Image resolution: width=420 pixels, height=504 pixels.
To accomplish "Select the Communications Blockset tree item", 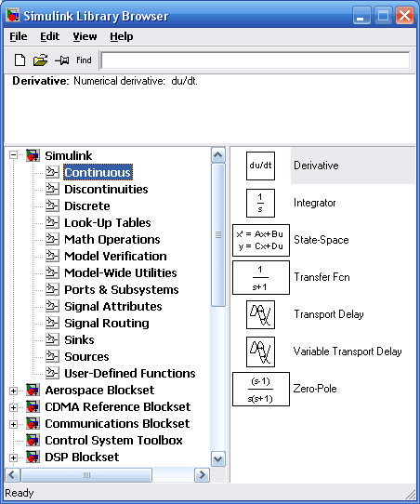I will point(117,423).
